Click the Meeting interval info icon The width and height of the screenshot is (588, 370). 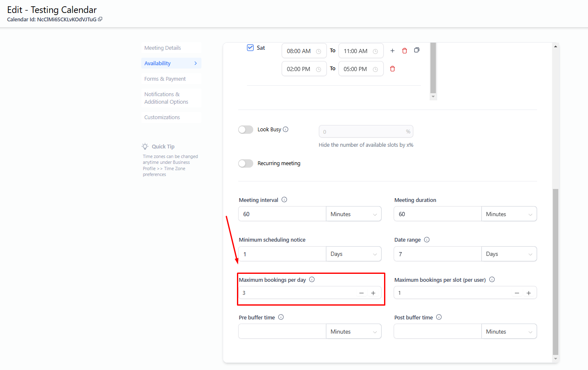pyautogui.click(x=284, y=200)
